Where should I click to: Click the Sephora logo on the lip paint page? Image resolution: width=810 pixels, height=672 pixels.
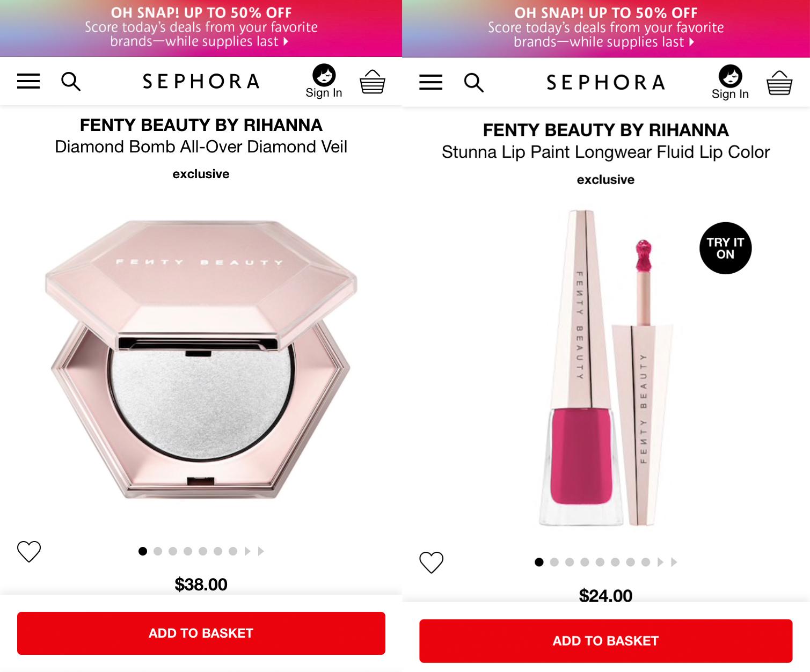click(605, 82)
